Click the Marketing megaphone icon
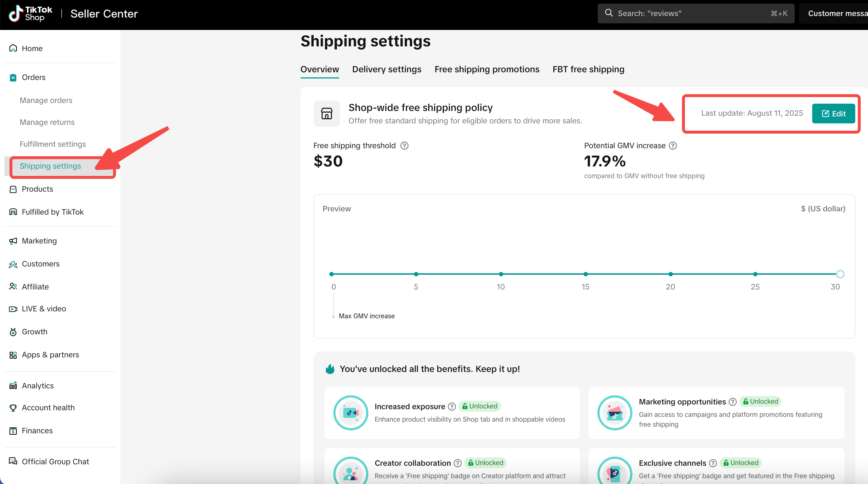 [13, 241]
